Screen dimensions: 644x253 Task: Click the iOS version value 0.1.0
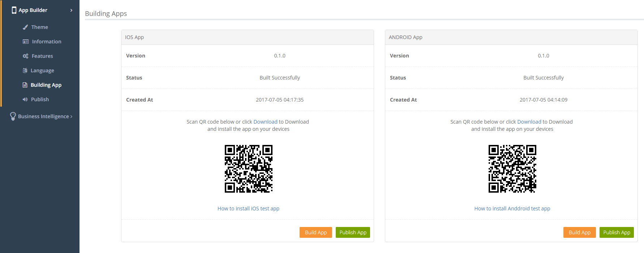point(280,56)
